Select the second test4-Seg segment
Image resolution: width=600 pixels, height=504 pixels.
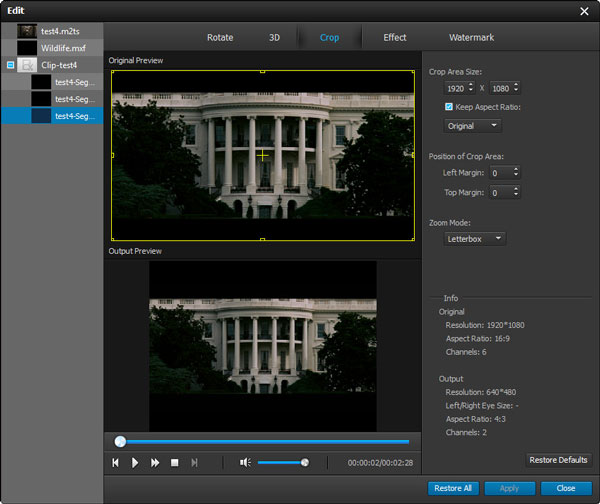52,99
